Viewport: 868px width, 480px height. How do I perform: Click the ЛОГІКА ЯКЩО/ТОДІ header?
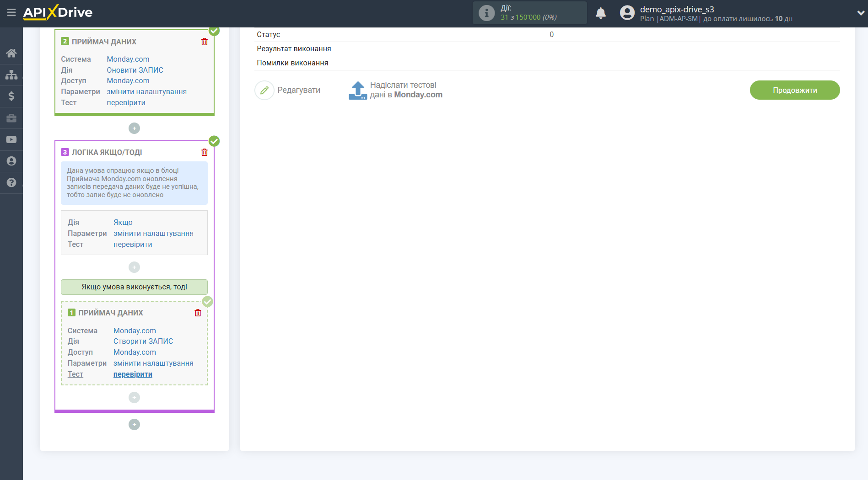click(x=107, y=152)
